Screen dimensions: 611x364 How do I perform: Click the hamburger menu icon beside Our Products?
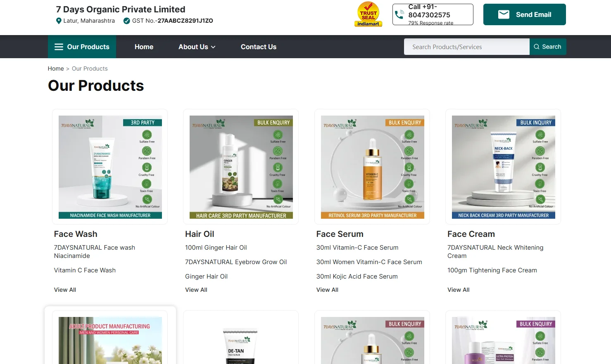(x=59, y=47)
